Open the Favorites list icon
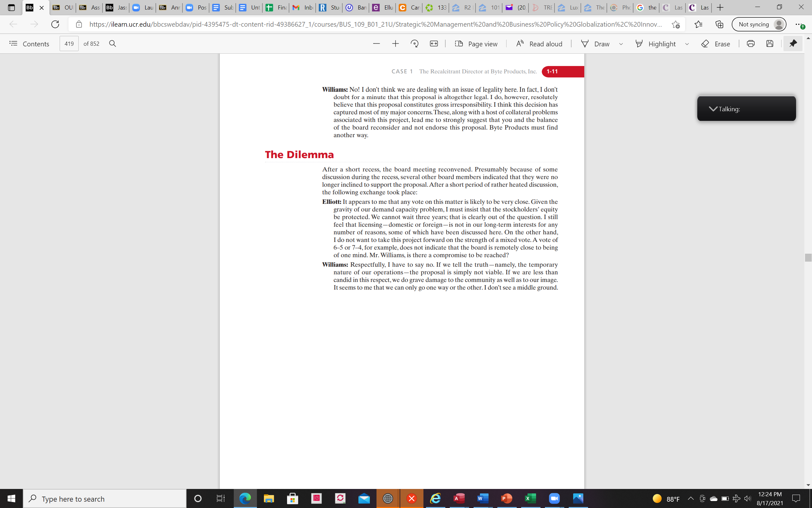Viewport: 812px width, 508px height. pos(698,24)
